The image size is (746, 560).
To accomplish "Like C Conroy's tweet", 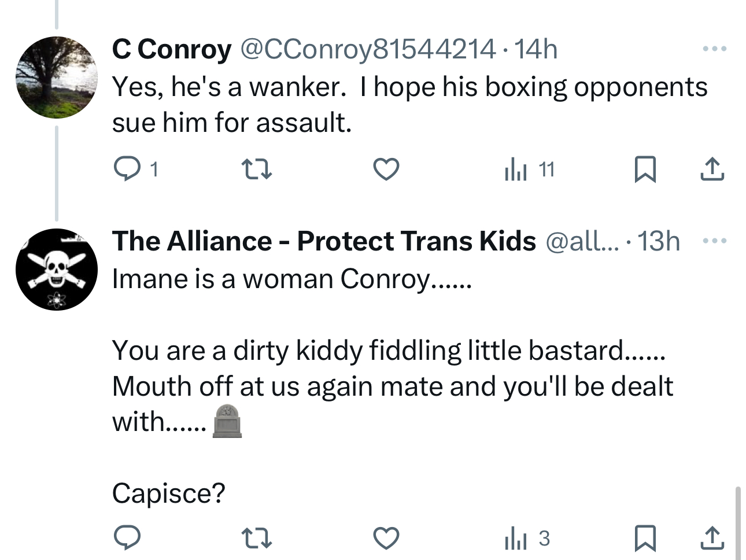I will tap(386, 169).
